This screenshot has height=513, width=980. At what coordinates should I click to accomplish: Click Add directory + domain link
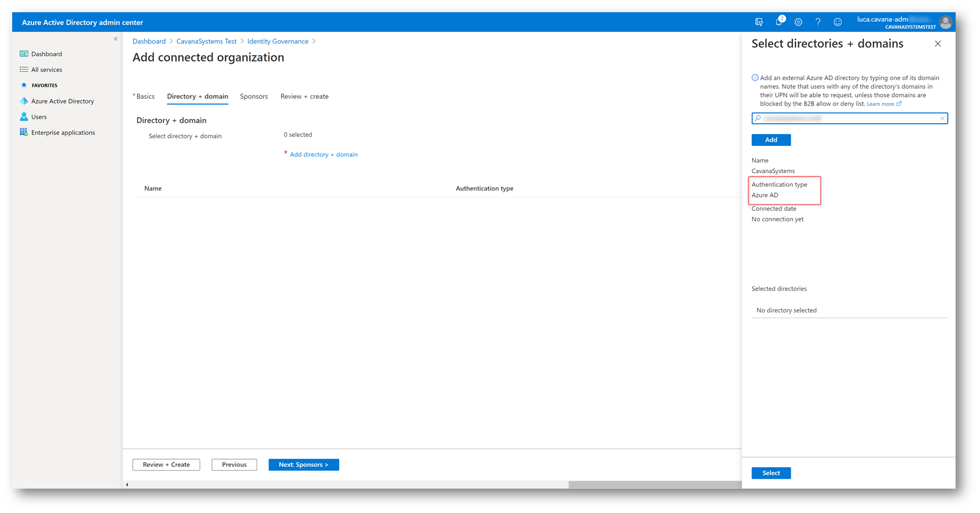323,155
